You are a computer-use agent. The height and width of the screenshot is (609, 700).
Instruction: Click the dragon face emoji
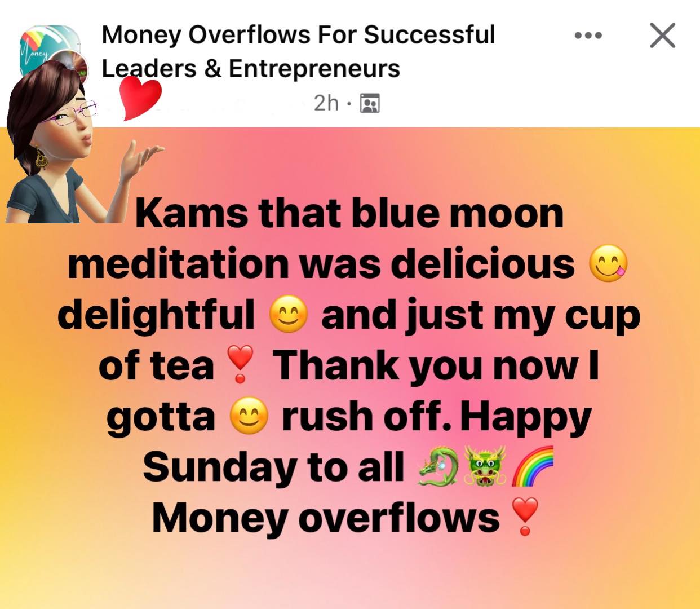[x=485, y=466]
